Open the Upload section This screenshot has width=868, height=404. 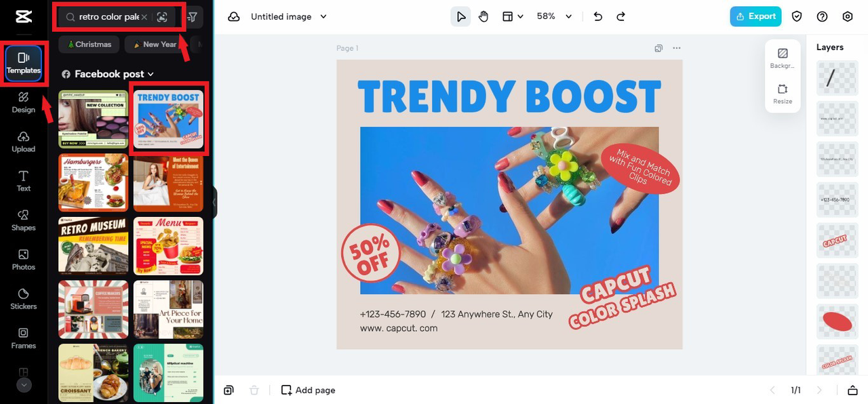(23, 142)
